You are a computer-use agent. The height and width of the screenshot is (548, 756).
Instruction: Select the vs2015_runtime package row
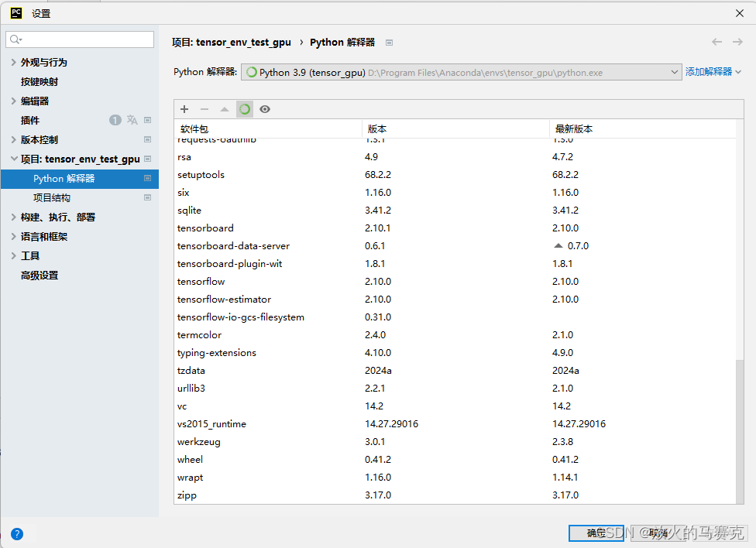pyautogui.click(x=455, y=423)
